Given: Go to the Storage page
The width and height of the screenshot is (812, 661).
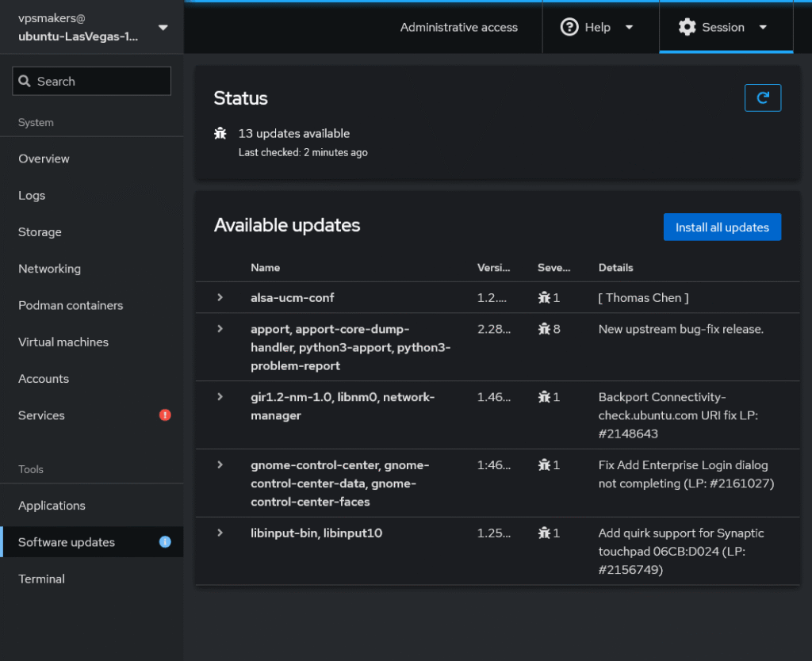Looking at the screenshot, I should (x=92, y=232).
